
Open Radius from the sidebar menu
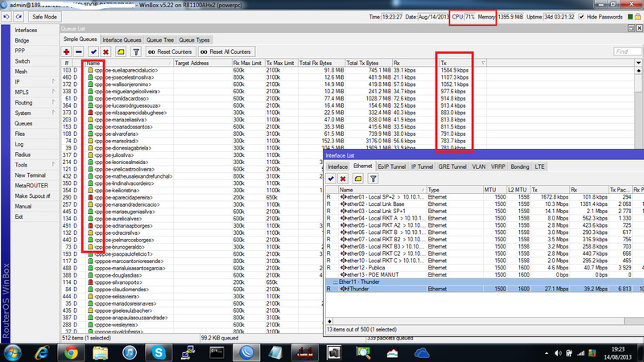(x=23, y=154)
